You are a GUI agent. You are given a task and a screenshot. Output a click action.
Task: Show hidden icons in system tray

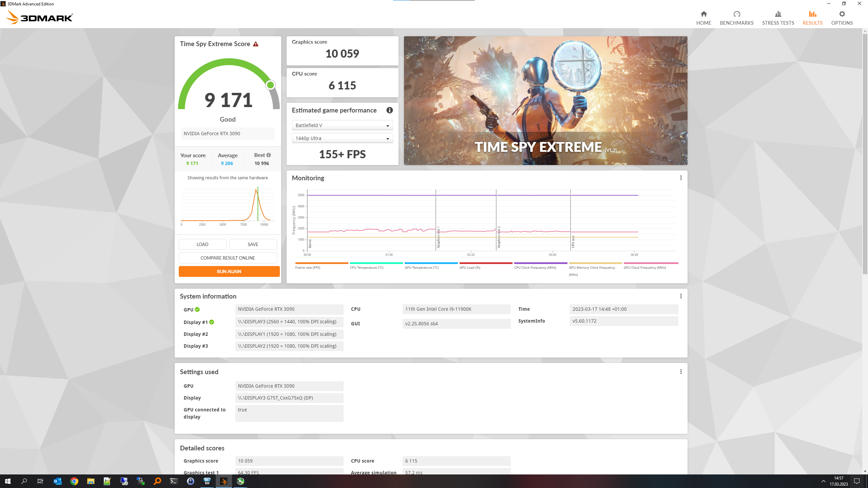(x=823, y=481)
